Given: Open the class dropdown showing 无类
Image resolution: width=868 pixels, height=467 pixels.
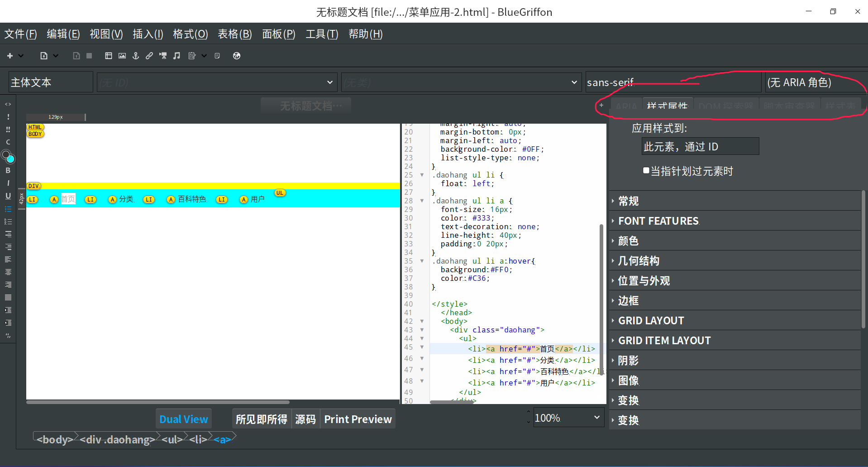Looking at the screenshot, I should pyautogui.click(x=461, y=82).
